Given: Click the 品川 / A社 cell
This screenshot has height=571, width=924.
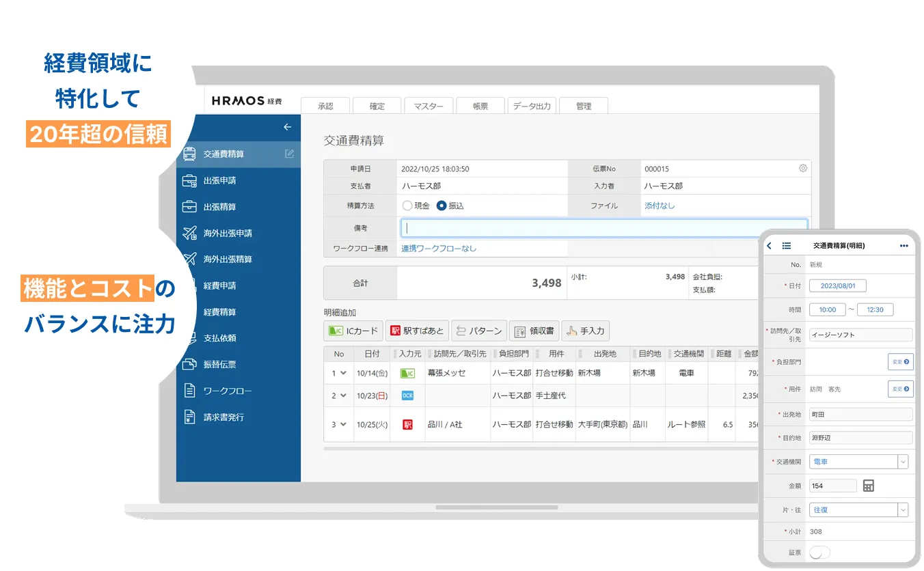Looking at the screenshot, I should click(457, 424).
